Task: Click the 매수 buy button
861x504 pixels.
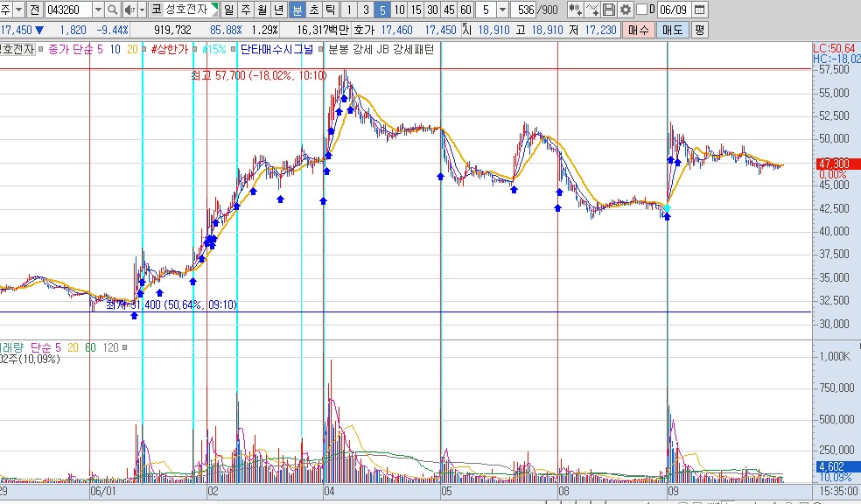Action: [x=638, y=30]
